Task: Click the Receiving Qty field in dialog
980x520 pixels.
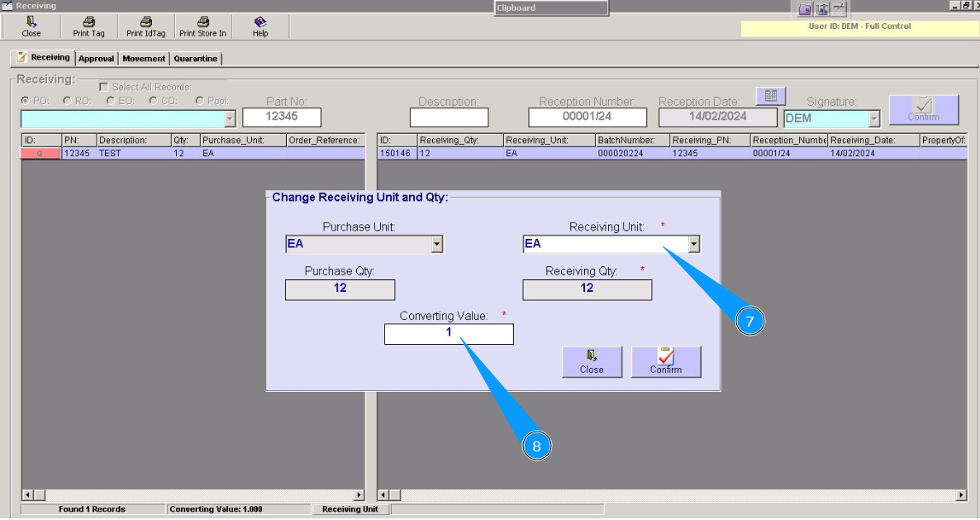Action: [587, 289]
